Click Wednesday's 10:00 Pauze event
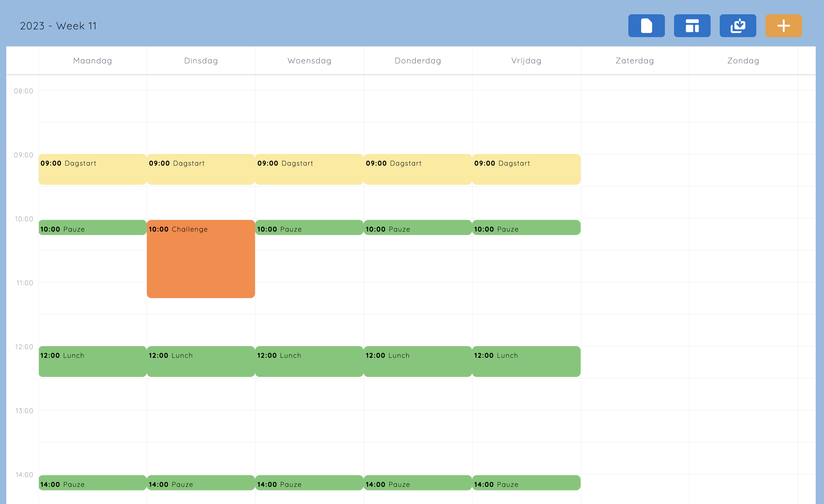The height and width of the screenshot is (504, 824). pyautogui.click(x=309, y=227)
